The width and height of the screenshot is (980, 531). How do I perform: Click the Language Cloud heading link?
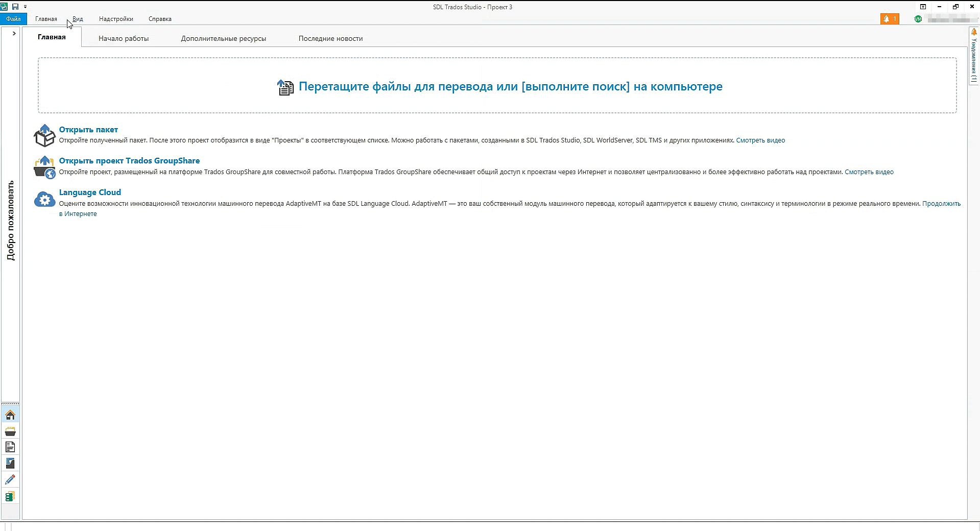pyautogui.click(x=90, y=192)
